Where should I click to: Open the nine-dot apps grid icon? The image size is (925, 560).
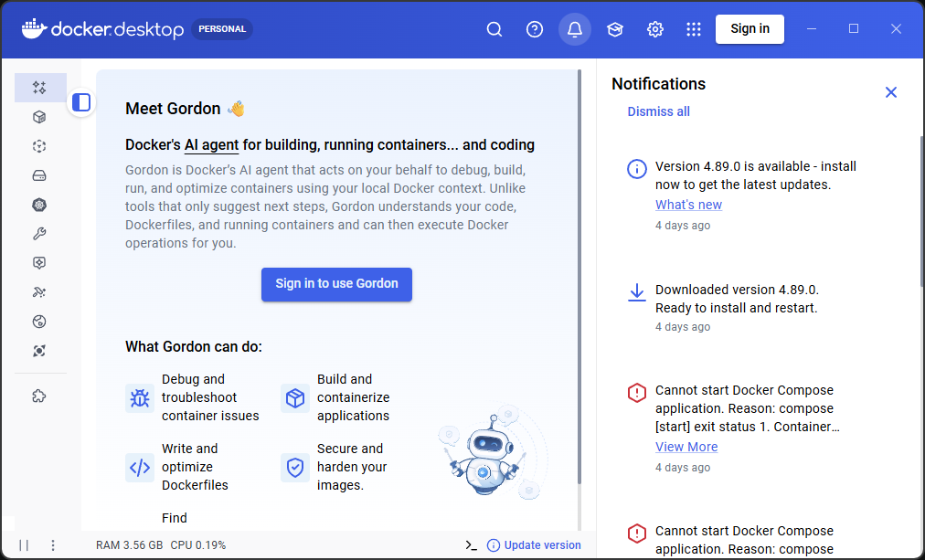[694, 29]
